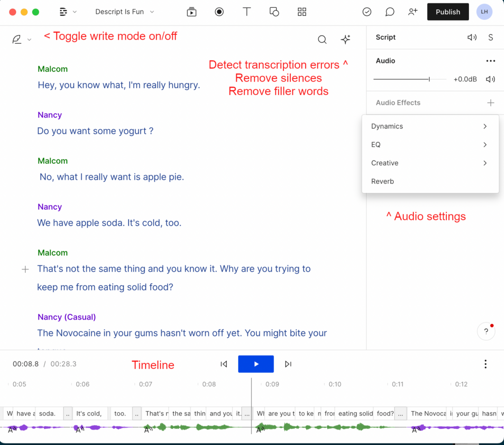Open the templates grid icon
Screen dimensions: 504x445
pyautogui.click(x=302, y=12)
